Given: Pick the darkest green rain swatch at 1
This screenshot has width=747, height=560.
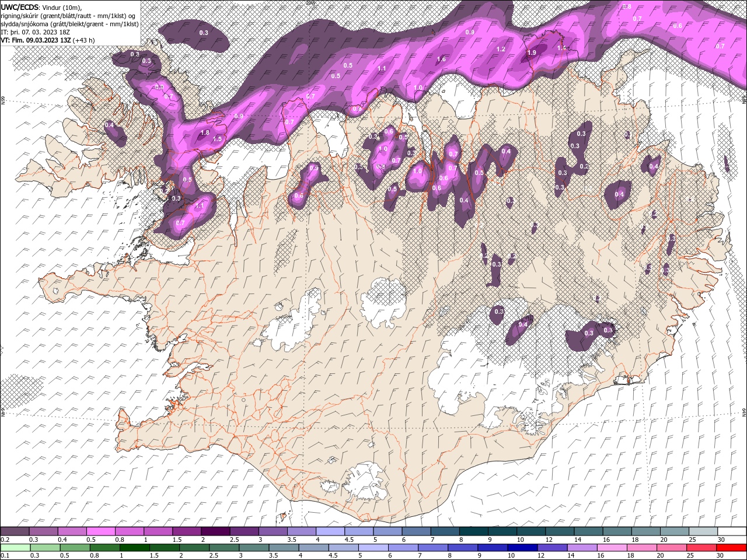Looking at the screenshot, I should pyautogui.click(x=135, y=548).
